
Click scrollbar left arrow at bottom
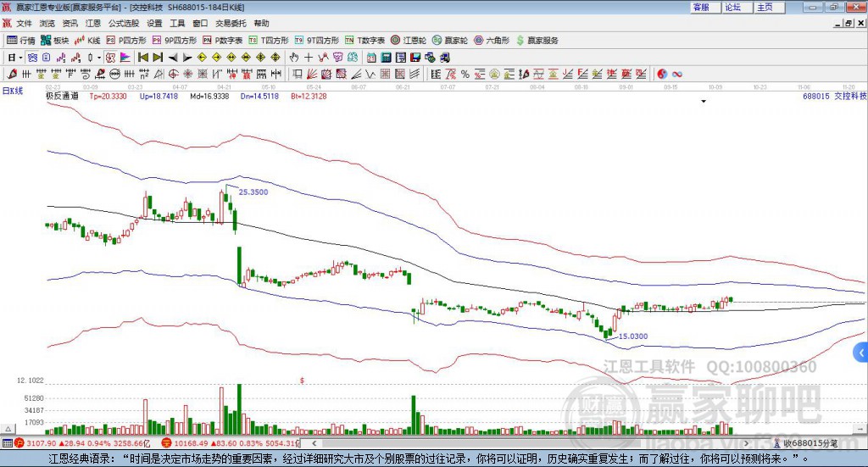[314, 443]
